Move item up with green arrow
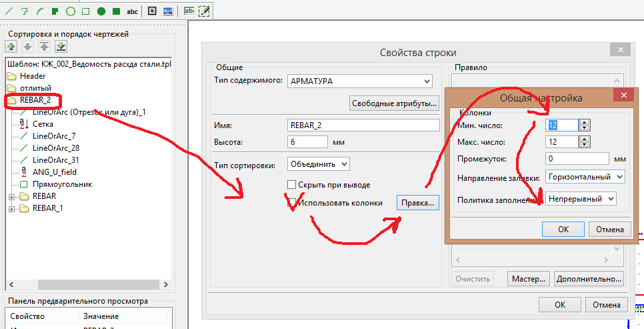 [11, 47]
